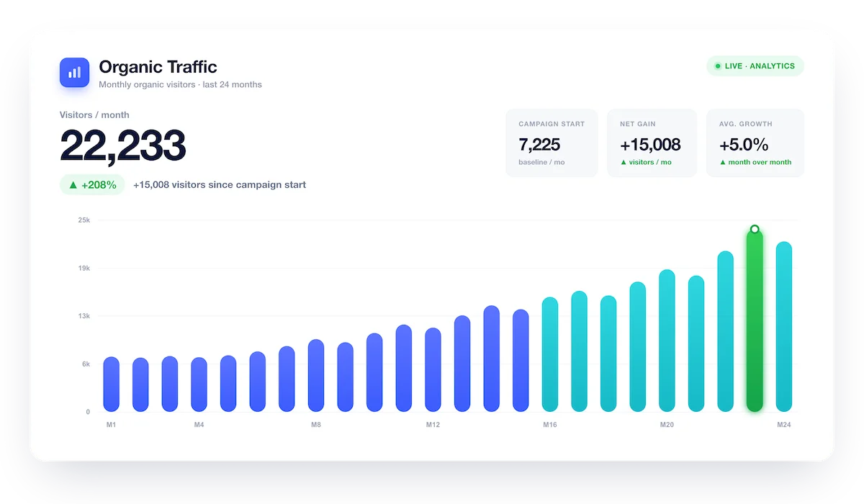Click the chart bar above the M8 label

[x=316, y=376]
